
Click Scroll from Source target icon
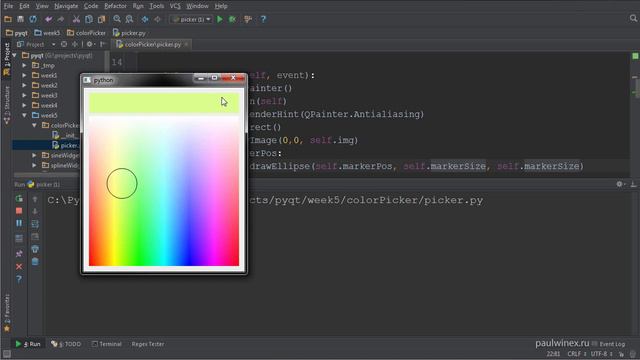pyautogui.click(x=64, y=44)
